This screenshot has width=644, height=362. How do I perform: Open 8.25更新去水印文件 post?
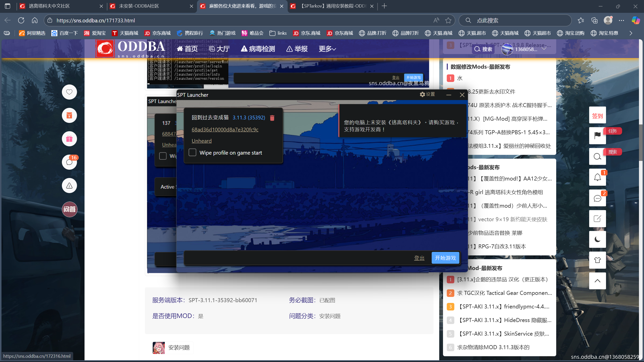(492, 92)
